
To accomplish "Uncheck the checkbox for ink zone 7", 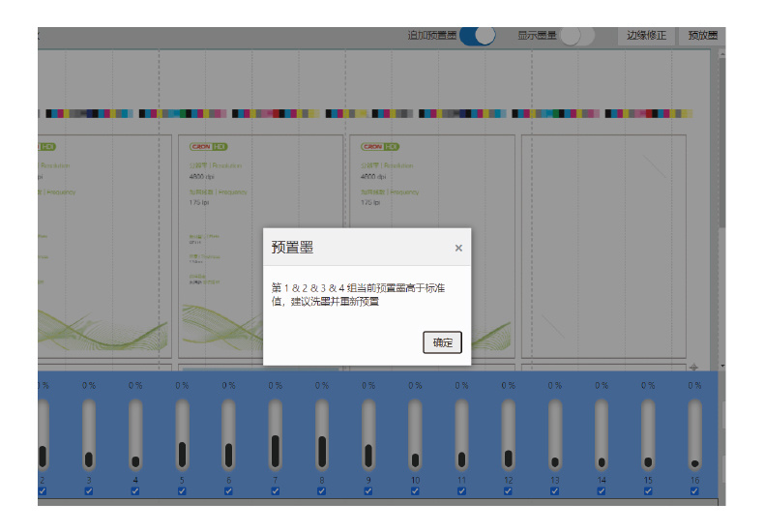I will coord(276,490).
